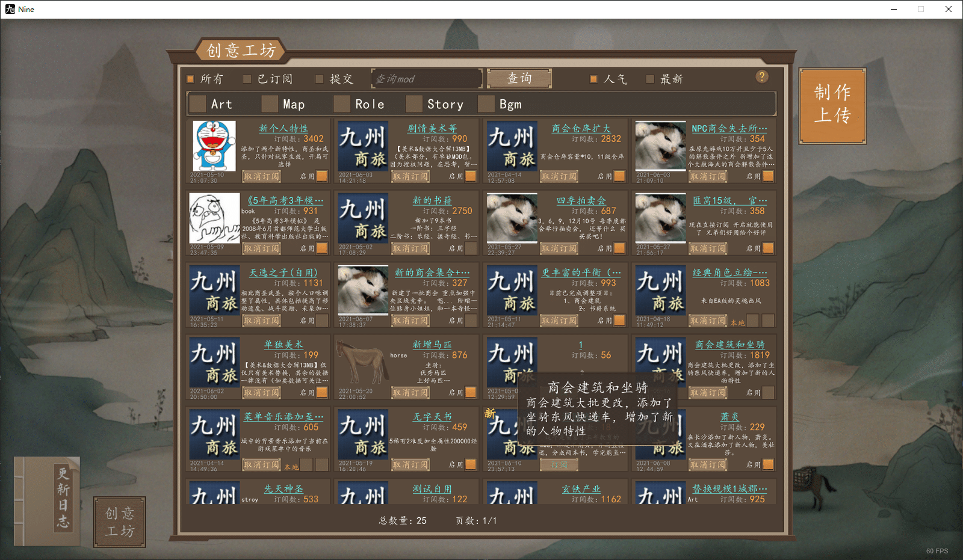Toggle the Role category checkbox
This screenshot has height=560, width=963.
tap(342, 104)
